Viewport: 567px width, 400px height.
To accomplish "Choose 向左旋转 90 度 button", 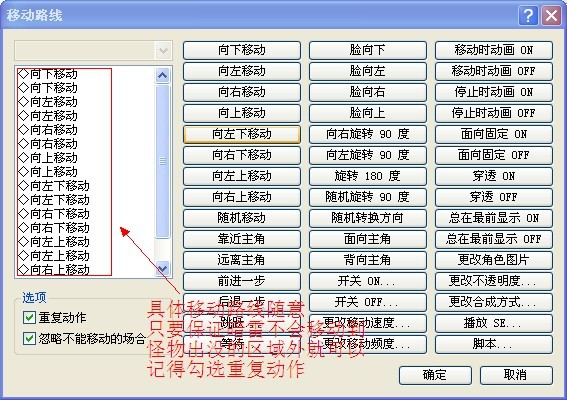I will (368, 155).
